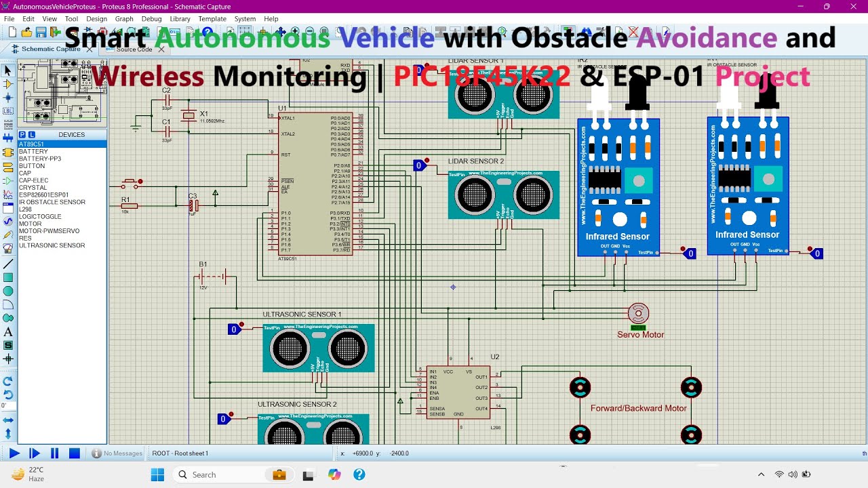This screenshot has height=488, width=868.
Task: Select the Junction Dot Mode tool
Action: (8, 98)
